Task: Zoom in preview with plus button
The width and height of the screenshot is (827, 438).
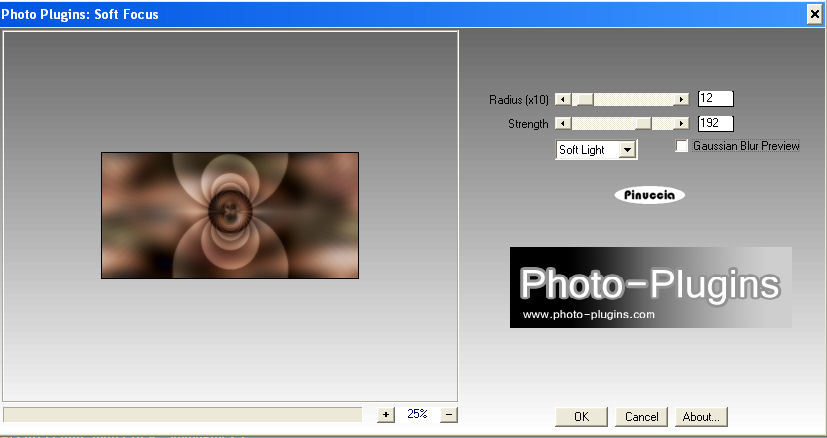Action: (386, 415)
